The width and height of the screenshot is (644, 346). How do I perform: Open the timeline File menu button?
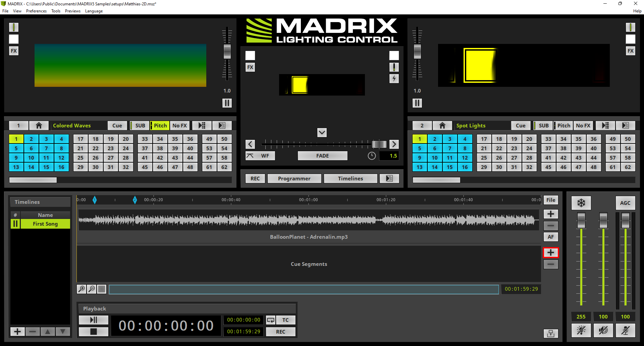click(x=551, y=200)
